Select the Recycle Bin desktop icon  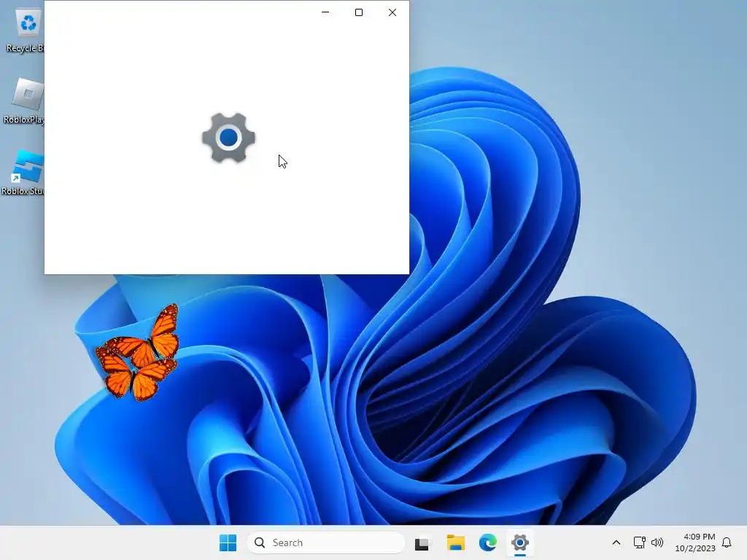(x=25, y=31)
